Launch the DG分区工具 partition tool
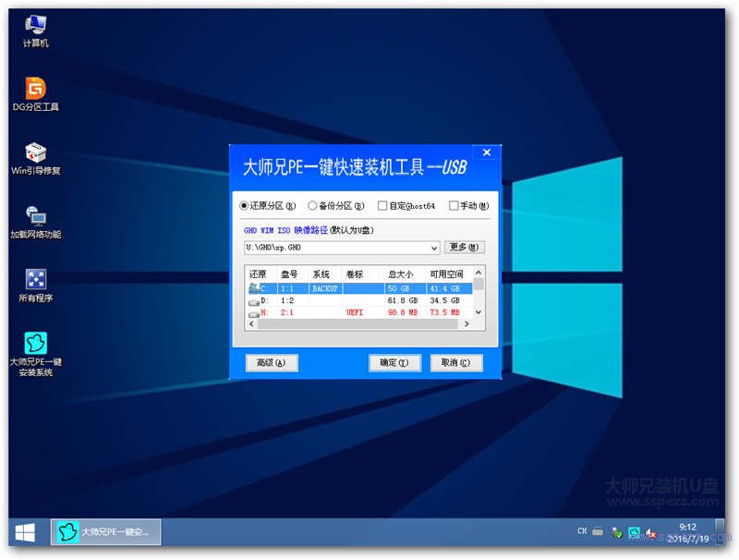This screenshot has width=739, height=560. [x=33, y=91]
